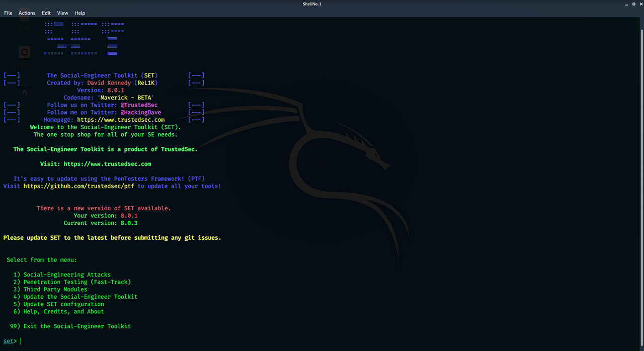This screenshot has width=644, height=351.
Task: Open the Actions menu
Action: click(27, 13)
